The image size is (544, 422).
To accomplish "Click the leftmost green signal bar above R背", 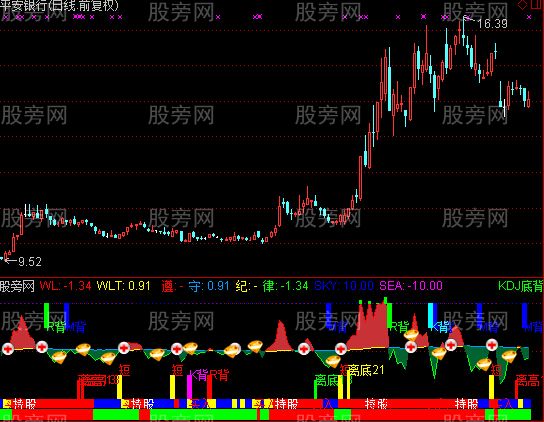I will 46,315.
